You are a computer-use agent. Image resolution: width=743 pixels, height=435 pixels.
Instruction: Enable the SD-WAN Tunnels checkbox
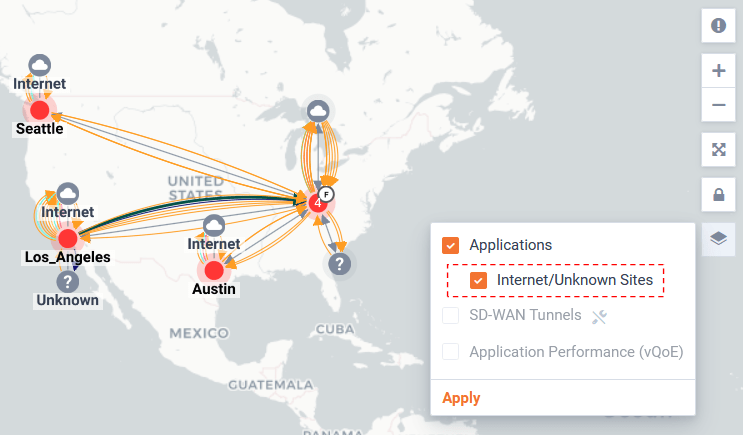pos(450,315)
